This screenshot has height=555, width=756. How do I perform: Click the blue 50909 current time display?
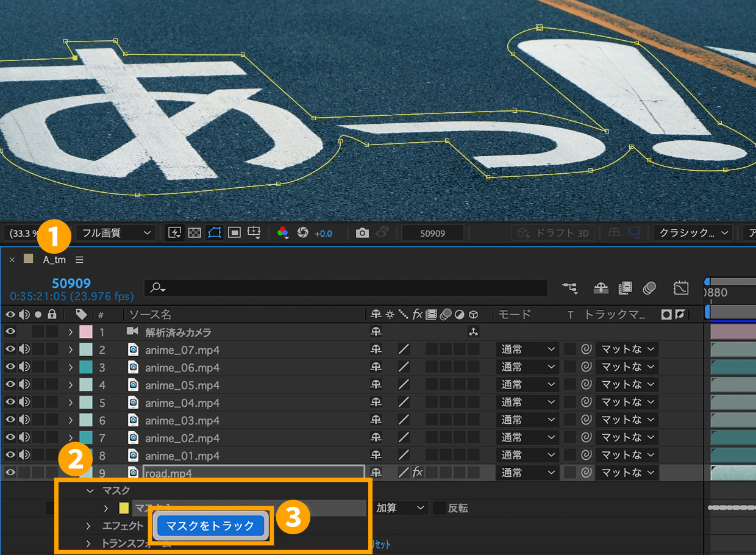tap(71, 283)
